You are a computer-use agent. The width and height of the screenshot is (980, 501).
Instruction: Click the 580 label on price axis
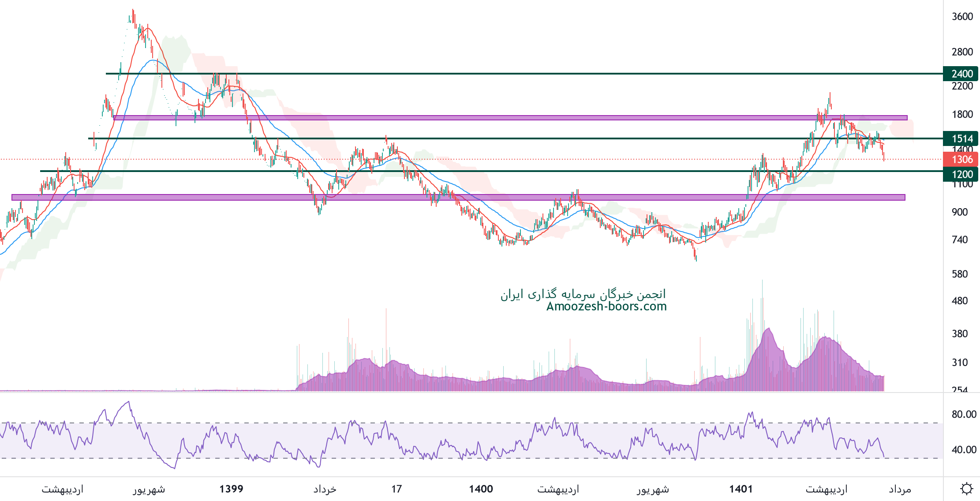click(x=960, y=274)
